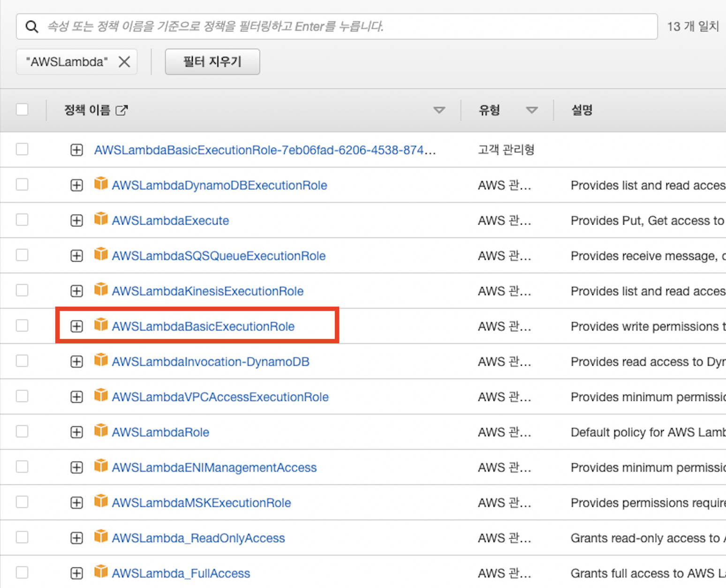Click the 필터 지우기 button
Screen dimensions: 726x588
pos(212,61)
